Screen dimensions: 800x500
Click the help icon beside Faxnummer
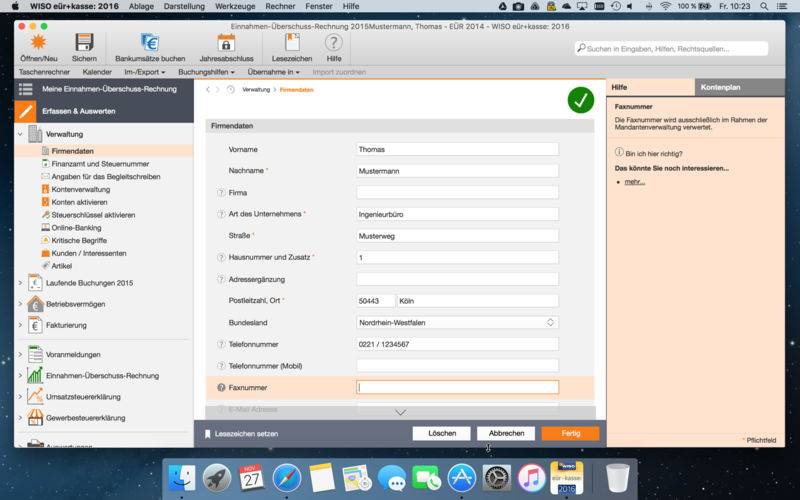coord(221,388)
